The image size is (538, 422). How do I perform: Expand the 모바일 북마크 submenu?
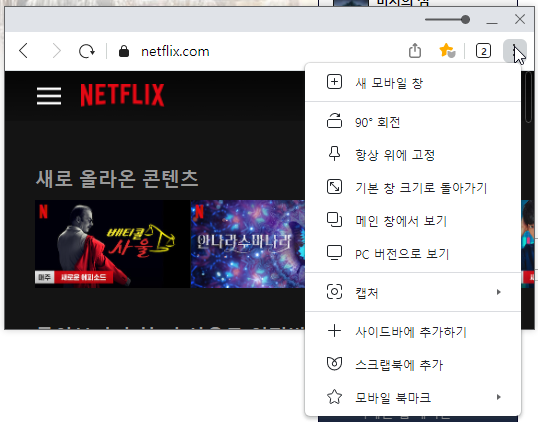(x=413, y=397)
